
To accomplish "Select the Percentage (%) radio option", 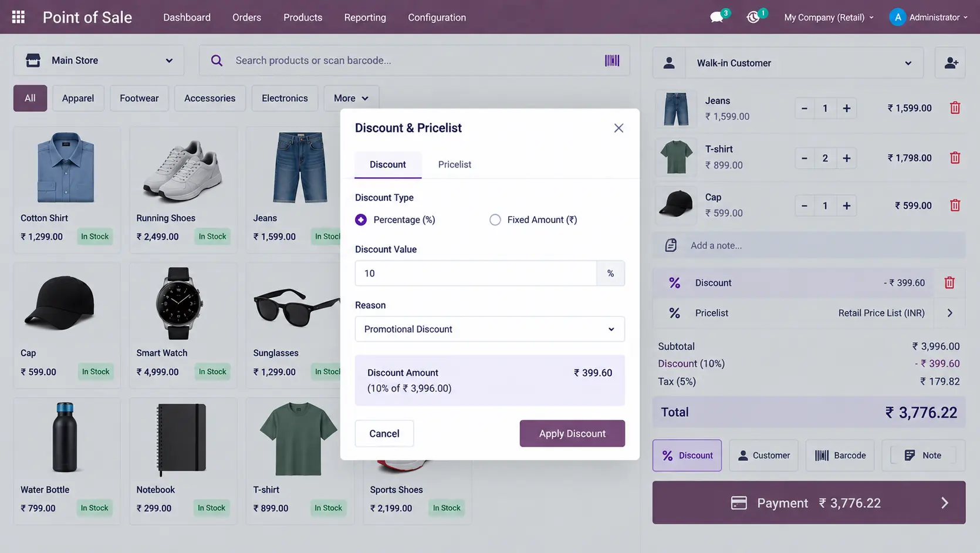I will pos(361,220).
